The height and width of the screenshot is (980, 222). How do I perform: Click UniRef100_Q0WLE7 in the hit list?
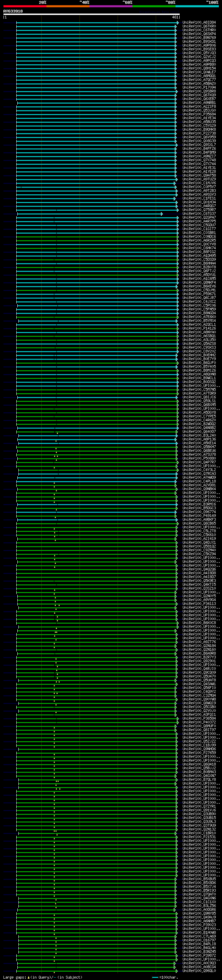[x=199, y=72]
